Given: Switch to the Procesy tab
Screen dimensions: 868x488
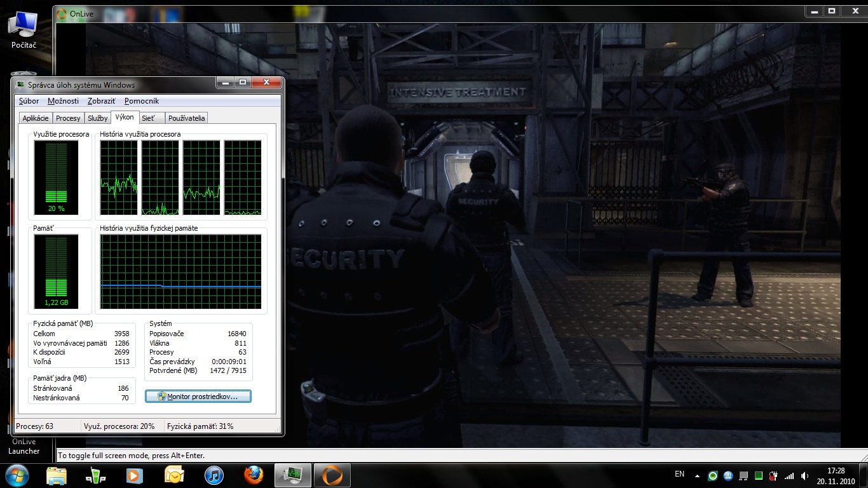Looking at the screenshot, I should coord(68,118).
